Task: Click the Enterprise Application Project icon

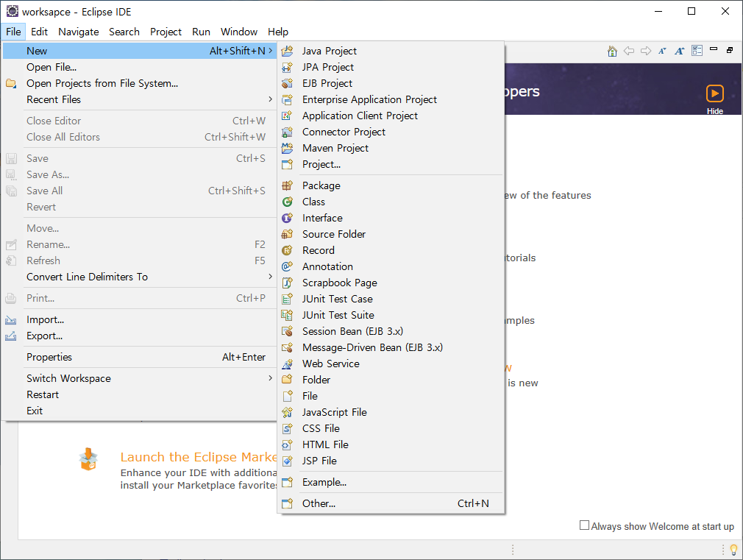Action: pyautogui.click(x=287, y=99)
